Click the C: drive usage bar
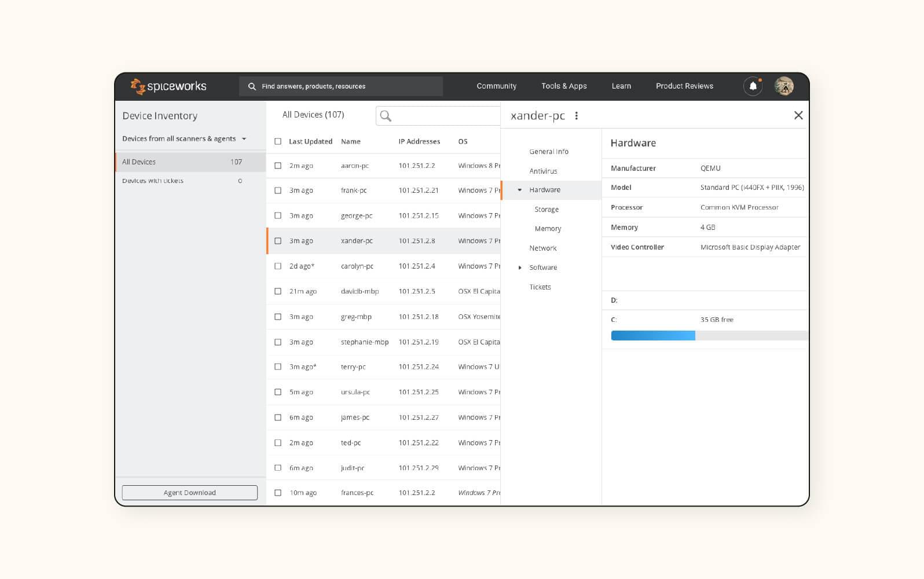 709,336
